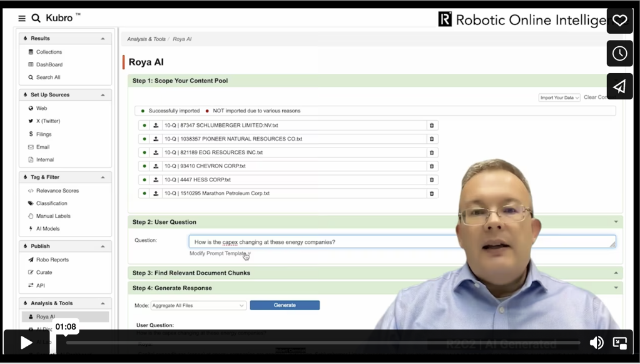Click upload icon on SCHLUMBERGER LIMITED row
The image size is (640, 364).
[x=156, y=125]
